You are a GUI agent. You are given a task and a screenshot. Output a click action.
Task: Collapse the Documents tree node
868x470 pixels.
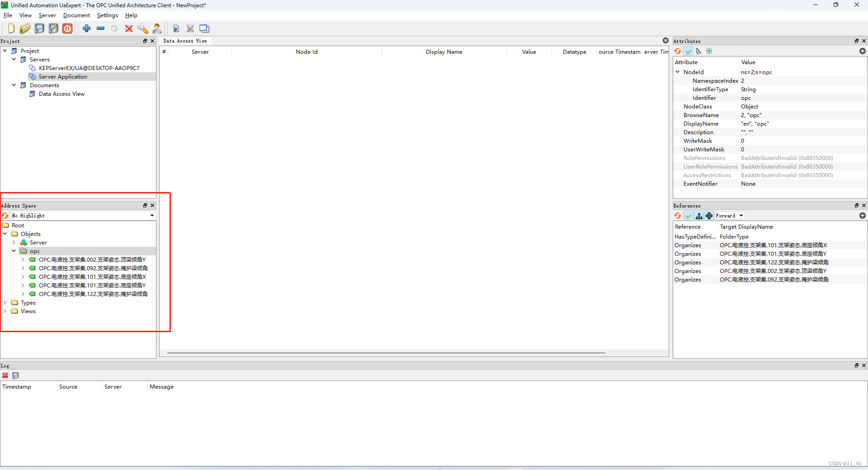14,85
